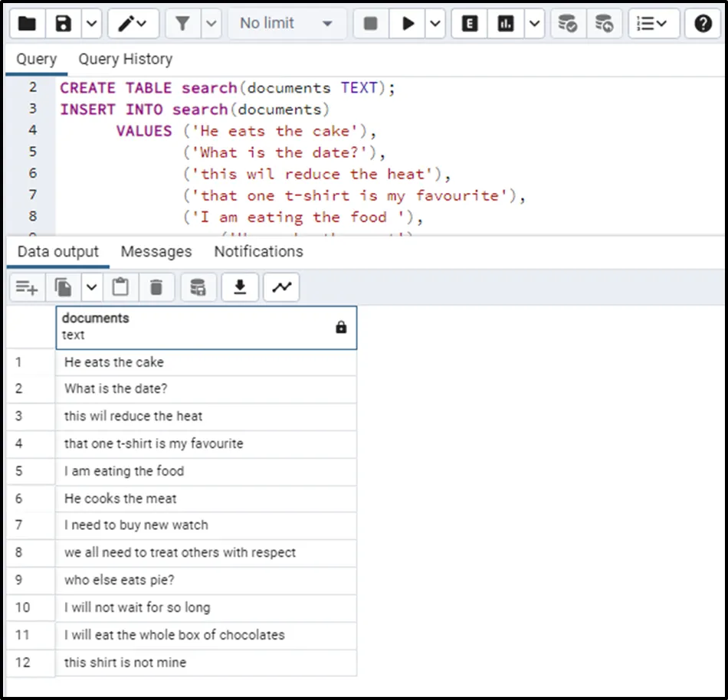Open the Help question mark icon
The height and width of the screenshot is (700, 728).
[703, 24]
